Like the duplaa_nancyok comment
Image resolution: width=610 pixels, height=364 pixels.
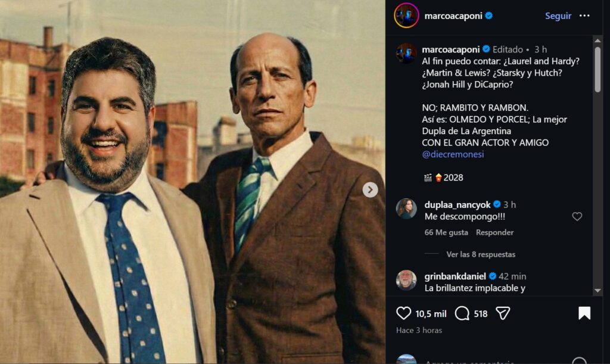click(x=577, y=217)
